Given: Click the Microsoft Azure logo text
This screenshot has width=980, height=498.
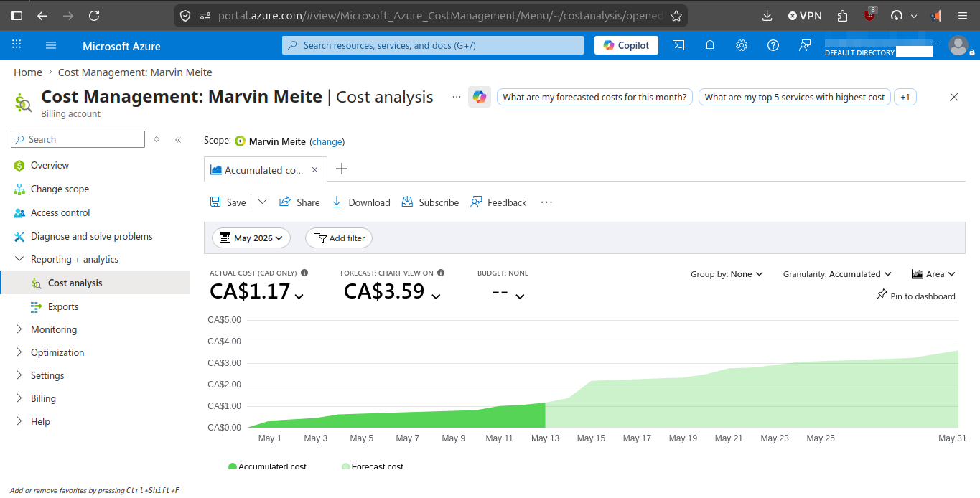Looking at the screenshot, I should [x=121, y=46].
